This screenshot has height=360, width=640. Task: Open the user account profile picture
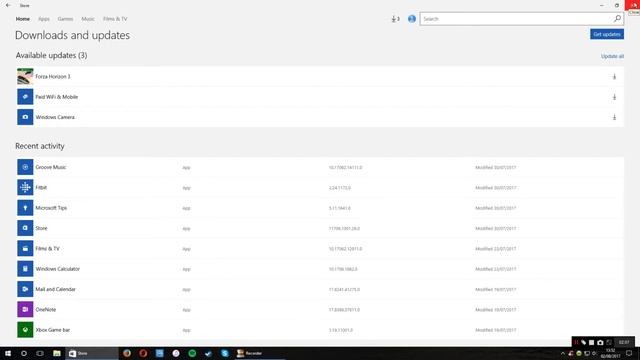pyautogui.click(x=412, y=19)
